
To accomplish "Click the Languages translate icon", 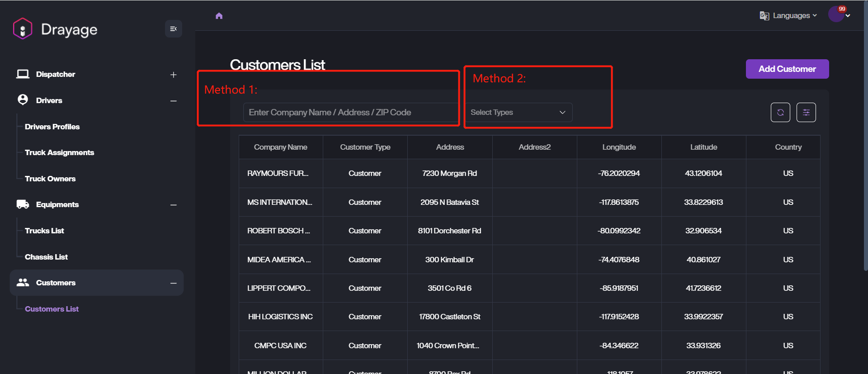I will [x=764, y=16].
